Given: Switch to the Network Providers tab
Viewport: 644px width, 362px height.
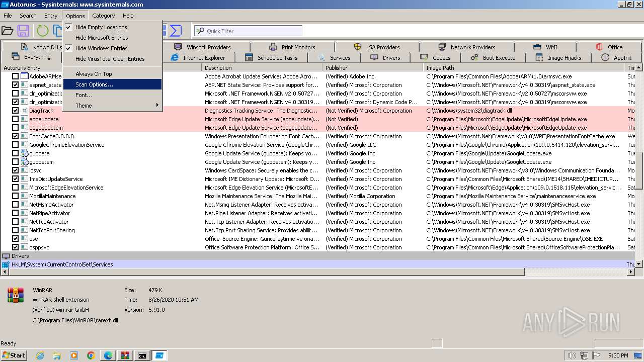Looking at the screenshot, I should [x=466, y=47].
